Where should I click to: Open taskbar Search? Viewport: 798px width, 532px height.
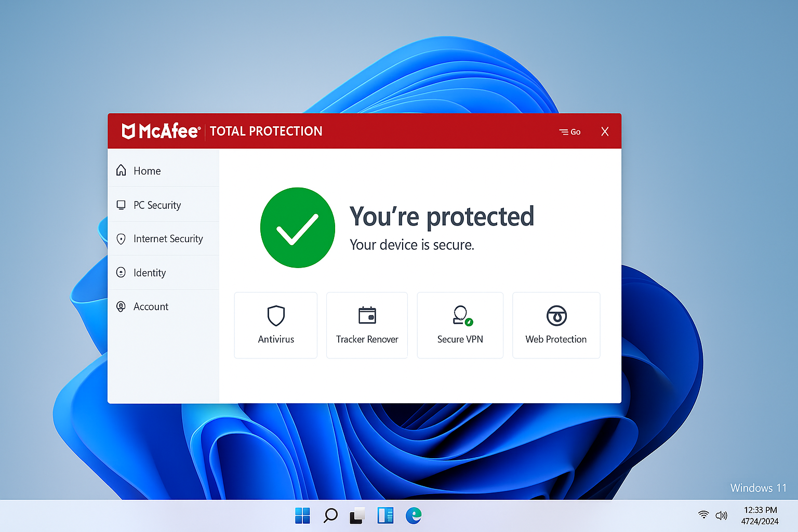pos(330,515)
